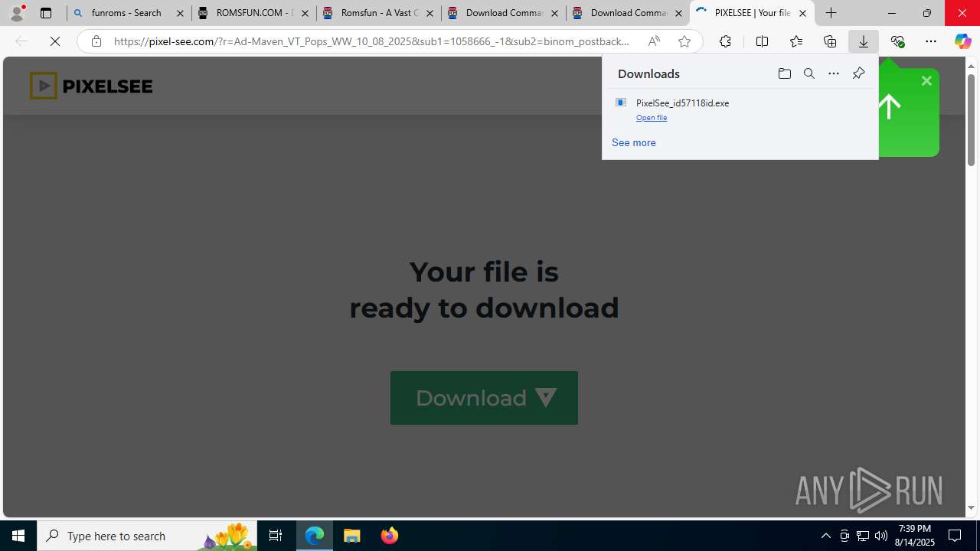Image resolution: width=980 pixels, height=551 pixels.
Task: Open the taskbar clock and date
Action: (916, 536)
